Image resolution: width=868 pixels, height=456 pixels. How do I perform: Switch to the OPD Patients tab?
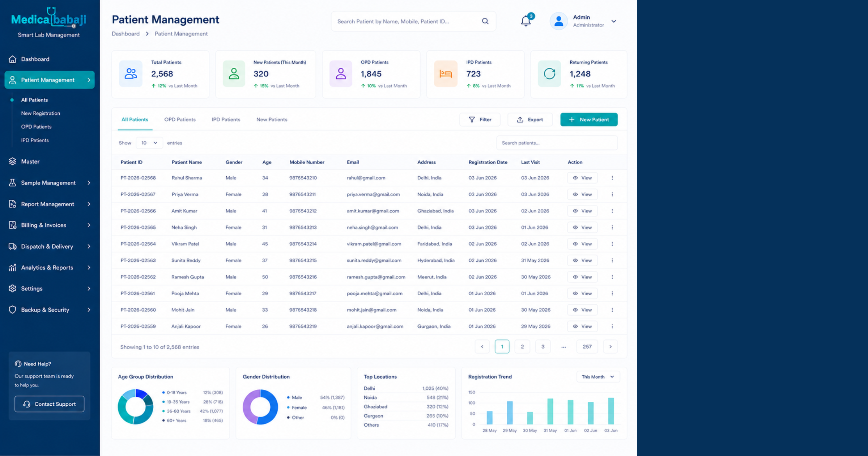click(x=180, y=119)
